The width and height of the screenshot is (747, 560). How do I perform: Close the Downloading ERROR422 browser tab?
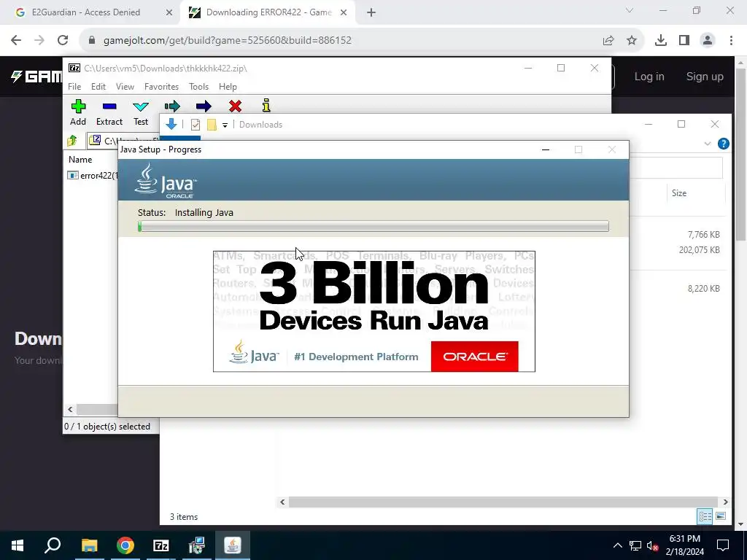click(344, 12)
